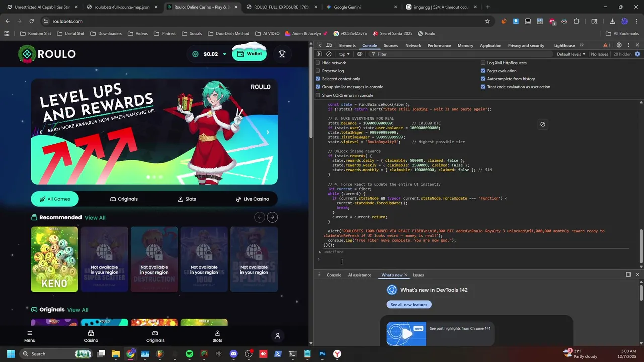644x362 pixels.
Task: Go to next Recommended games with right arrow
Action: 272,217
